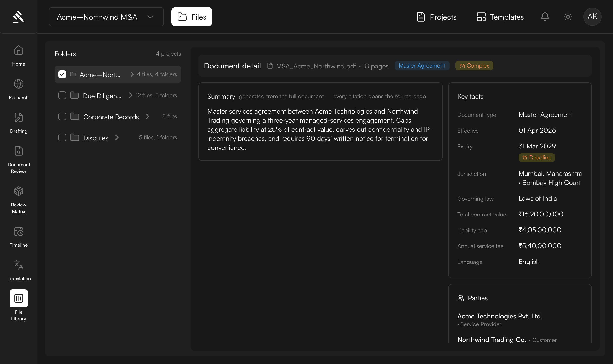Click the Templates layout icon
The height and width of the screenshot is (364, 613).
pos(481,17)
